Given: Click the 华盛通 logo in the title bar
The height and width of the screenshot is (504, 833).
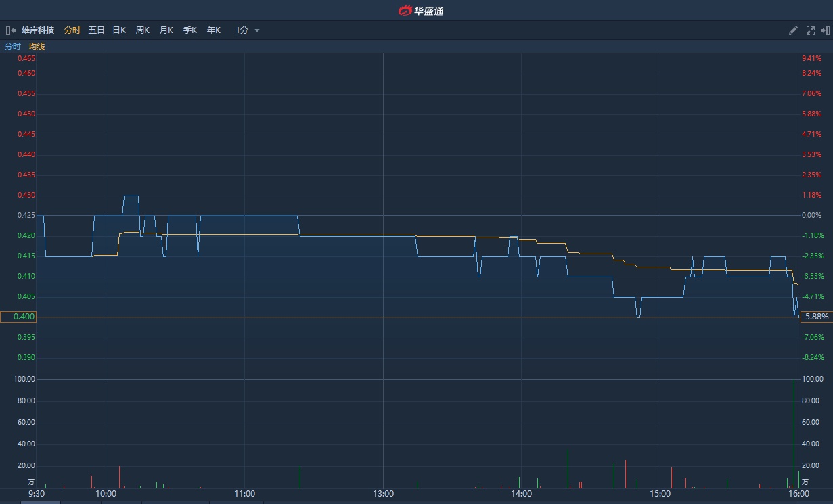Looking at the screenshot, I should tap(420, 10).
